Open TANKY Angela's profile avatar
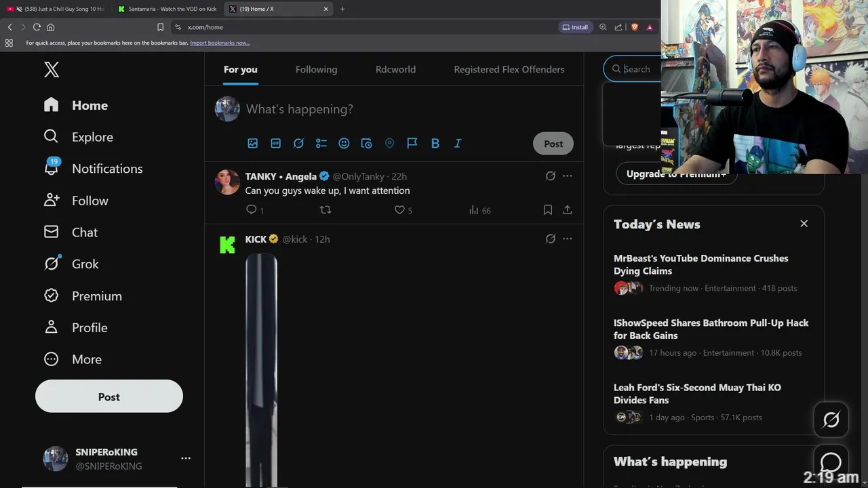 tap(227, 182)
